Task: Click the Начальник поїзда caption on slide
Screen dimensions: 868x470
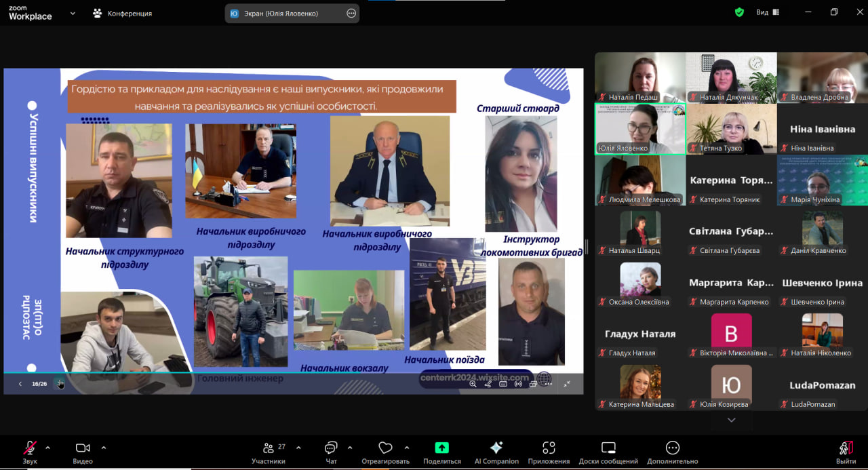Action: [445, 360]
